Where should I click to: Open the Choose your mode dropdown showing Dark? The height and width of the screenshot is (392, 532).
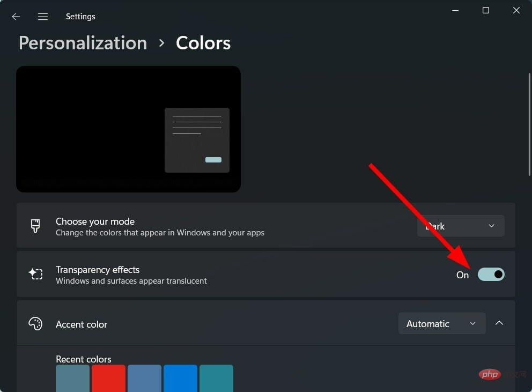[x=460, y=226]
